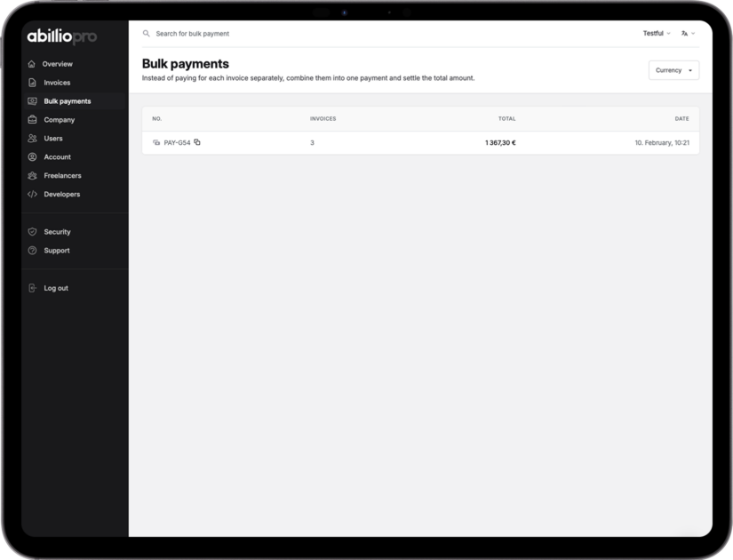Open Support page
Image resolution: width=733 pixels, height=560 pixels.
coord(57,251)
